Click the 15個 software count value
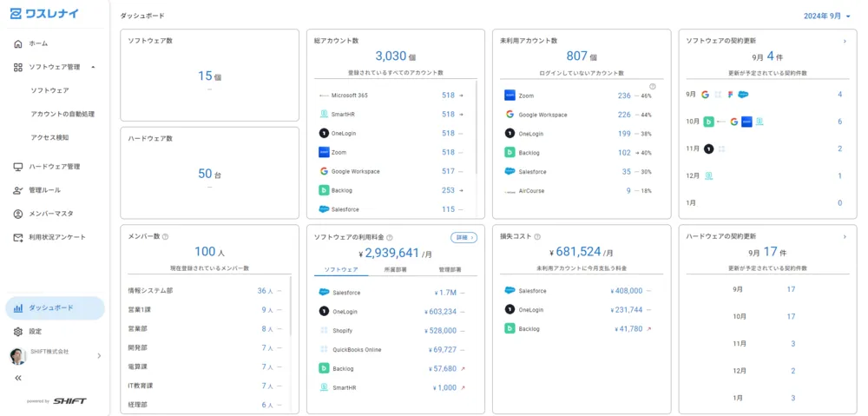 coord(209,76)
